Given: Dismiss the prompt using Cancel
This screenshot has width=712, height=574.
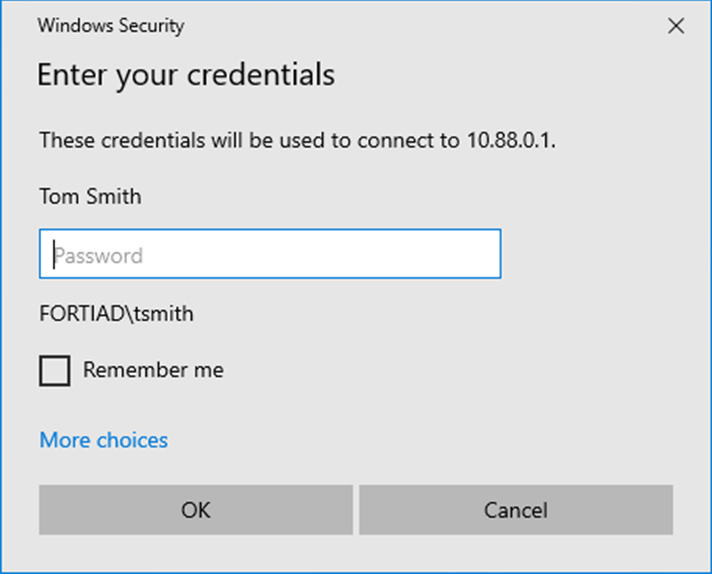Looking at the screenshot, I should (x=516, y=510).
